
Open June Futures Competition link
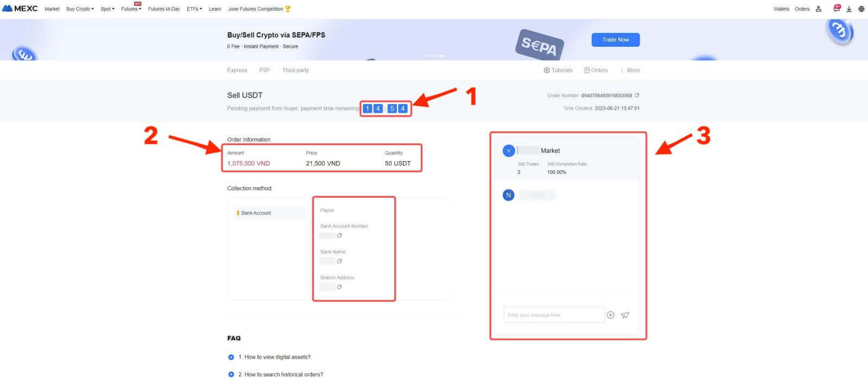259,9
